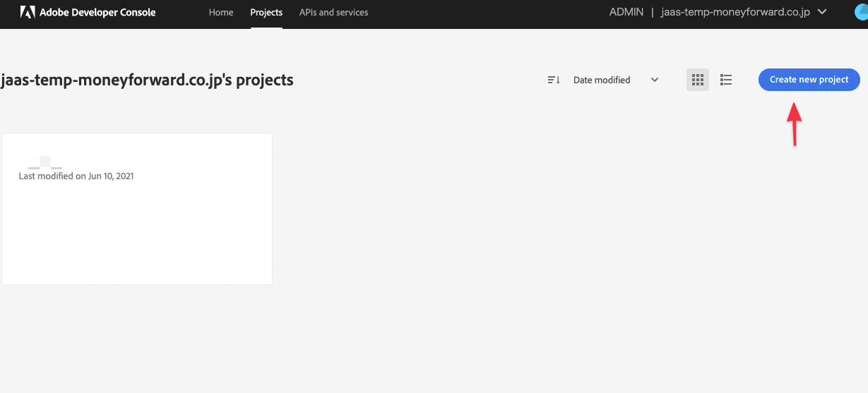Screen dimensions: 868x393
Task: Open the Projects tab
Action: [266, 13]
